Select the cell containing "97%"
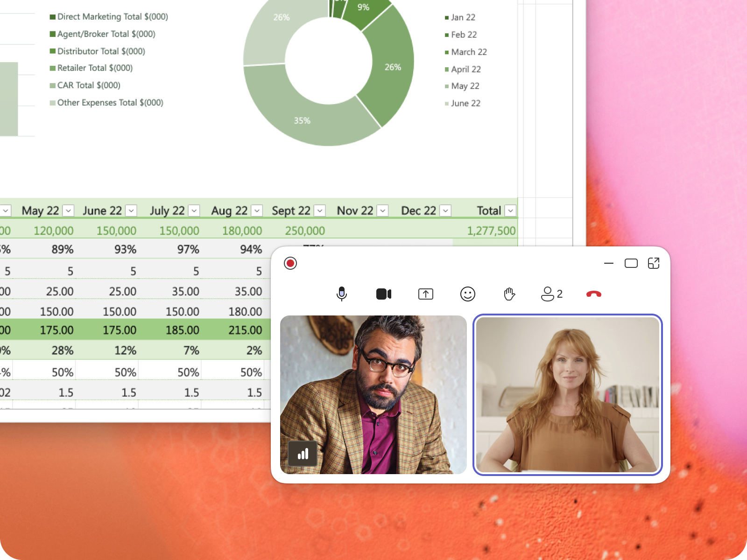 click(x=188, y=250)
